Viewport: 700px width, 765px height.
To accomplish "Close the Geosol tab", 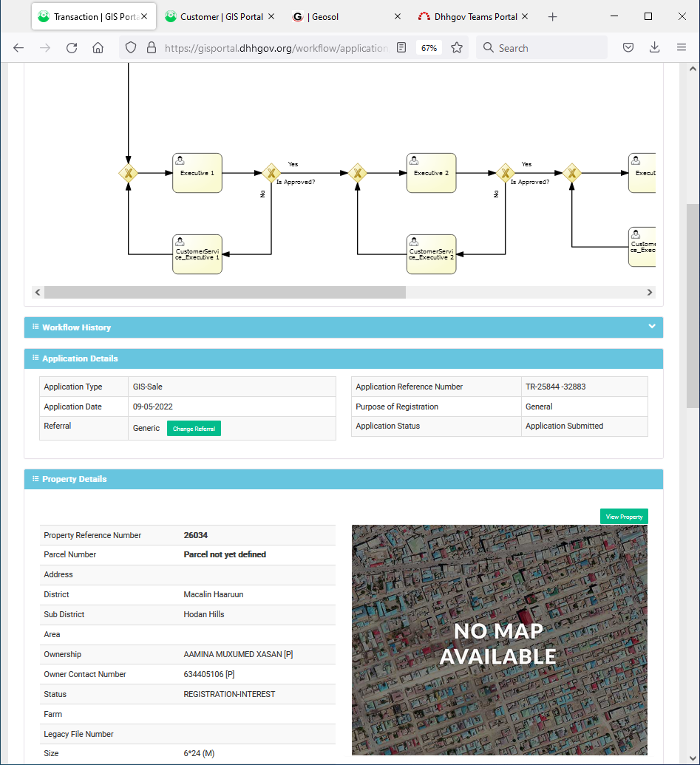I will 398,16.
